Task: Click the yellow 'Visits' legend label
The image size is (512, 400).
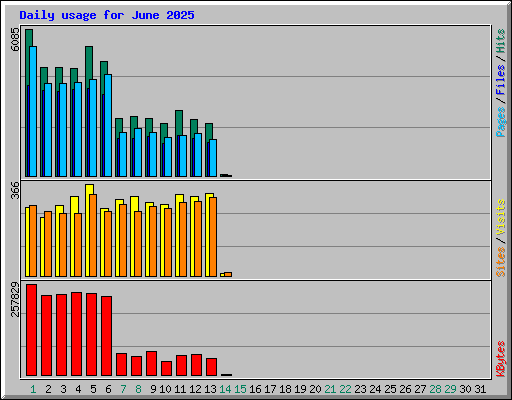Action: point(501,218)
